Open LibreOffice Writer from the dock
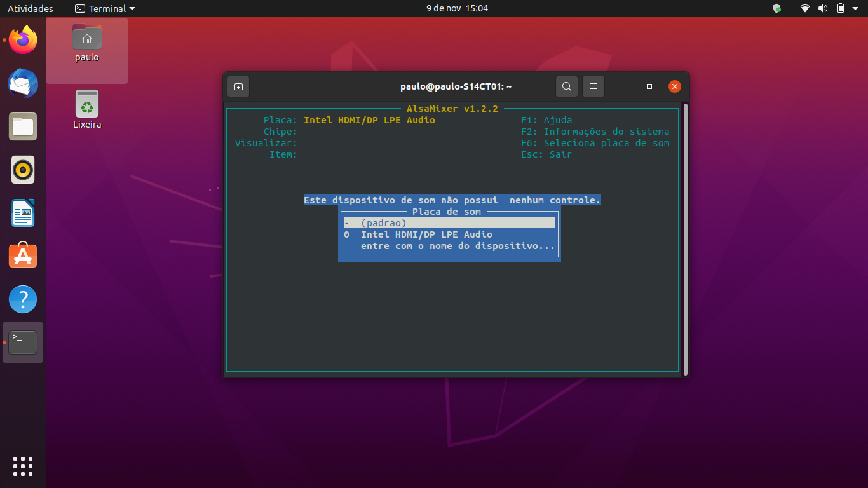This screenshot has width=868, height=488. pyautogui.click(x=23, y=213)
